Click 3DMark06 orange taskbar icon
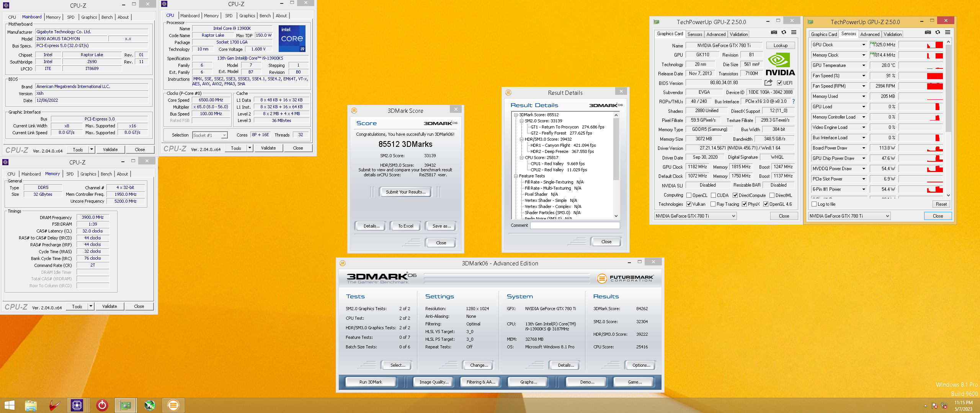Screen dimensions: 980x413 [173, 405]
